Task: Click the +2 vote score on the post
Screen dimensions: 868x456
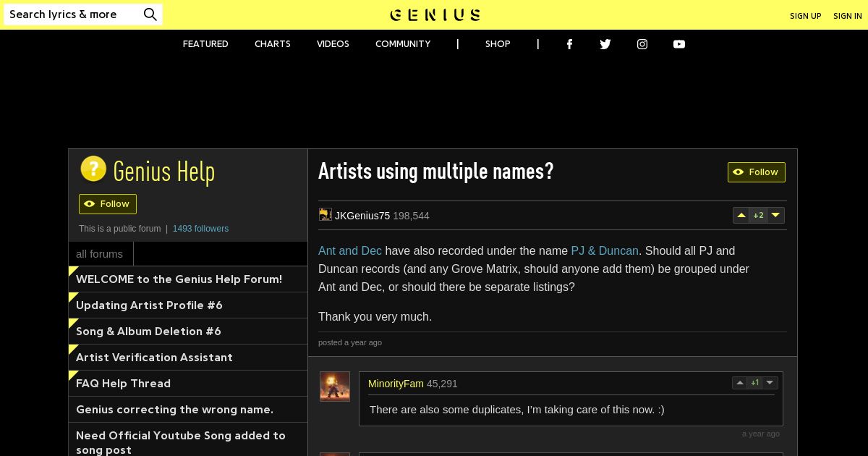Action: [758, 215]
